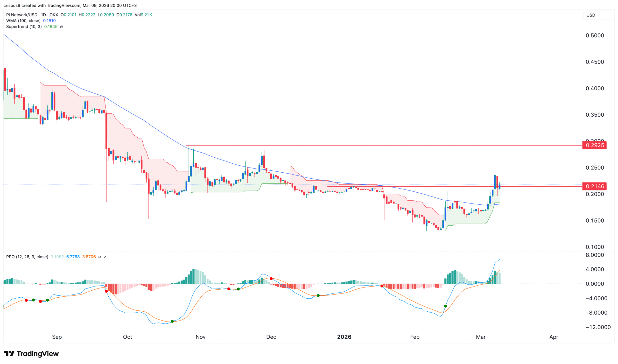This screenshot has width=618, height=364.
Task: Click the ∅ icon beside the Supertrend value
Action: click(61, 27)
